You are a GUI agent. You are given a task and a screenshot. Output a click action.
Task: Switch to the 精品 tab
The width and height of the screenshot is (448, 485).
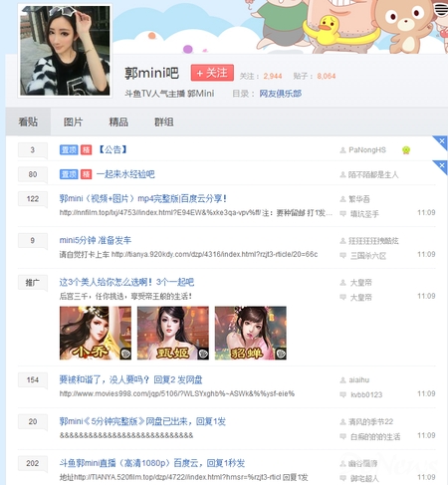click(x=118, y=121)
